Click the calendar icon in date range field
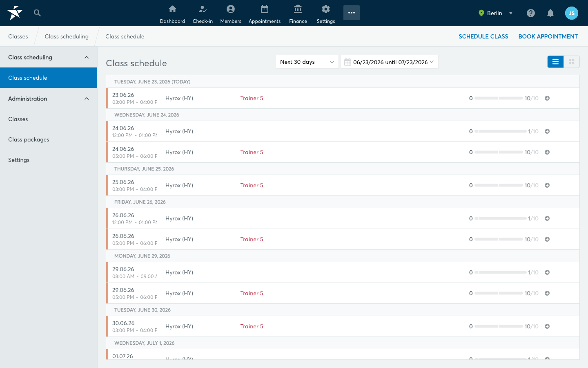Image resolution: width=588 pixels, height=368 pixels. click(x=347, y=62)
